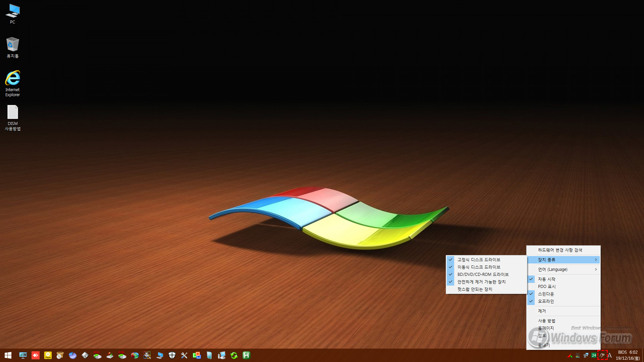Open 정보 about menu entry
The image size is (644, 362).
click(x=563, y=336)
